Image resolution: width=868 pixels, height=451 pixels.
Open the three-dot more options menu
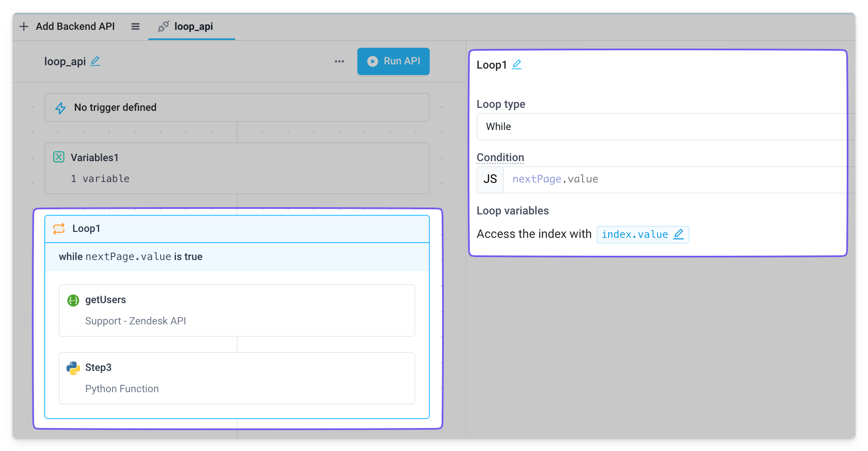pyautogui.click(x=339, y=61)
